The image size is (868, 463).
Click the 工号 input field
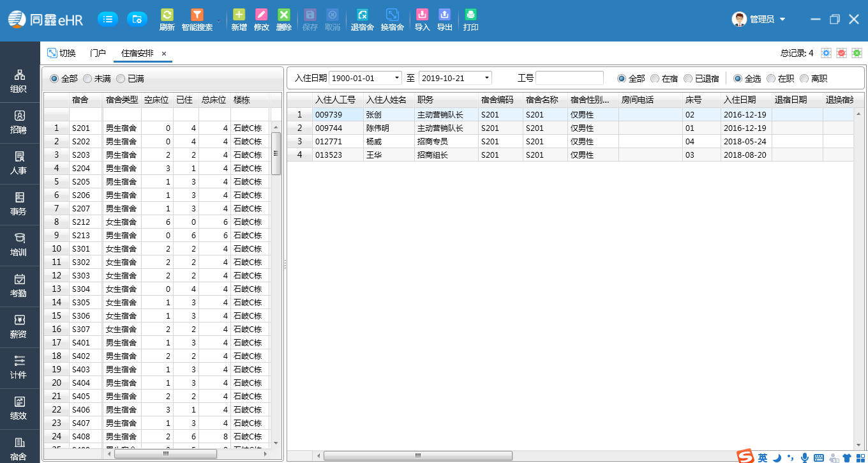569,78
